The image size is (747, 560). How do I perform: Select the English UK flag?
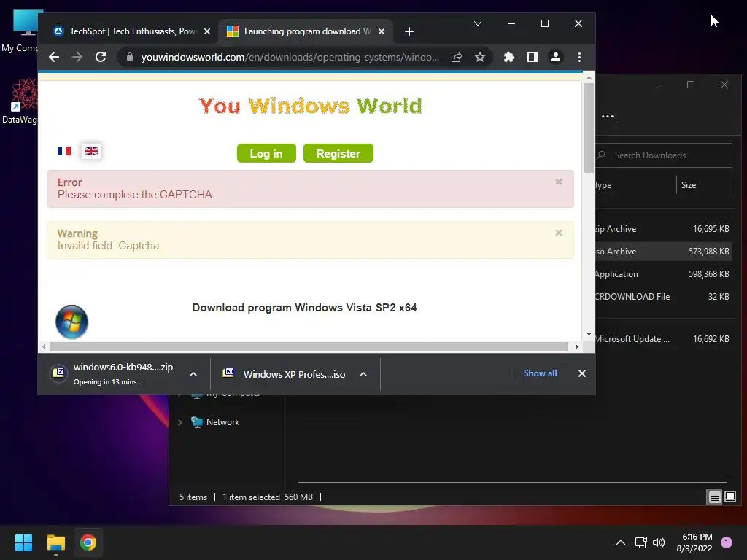click(91, 151)
